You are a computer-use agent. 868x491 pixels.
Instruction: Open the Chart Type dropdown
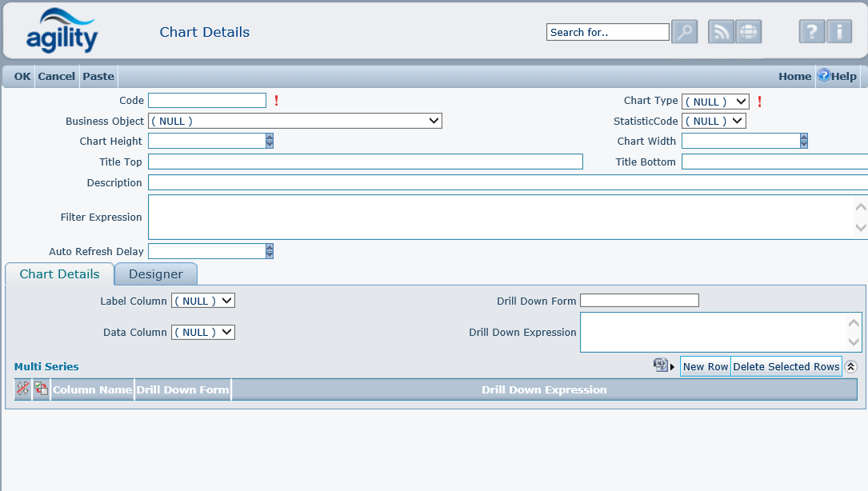pyautogui.click(x=715, y=102)
